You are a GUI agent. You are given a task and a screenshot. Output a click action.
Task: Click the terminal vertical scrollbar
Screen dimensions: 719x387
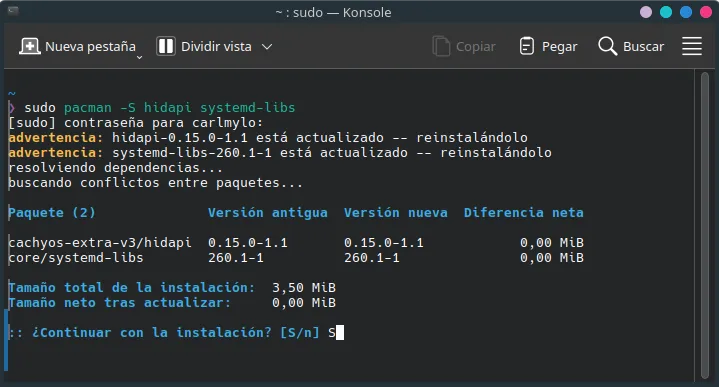pyautogui.click(x=705, y=225)
